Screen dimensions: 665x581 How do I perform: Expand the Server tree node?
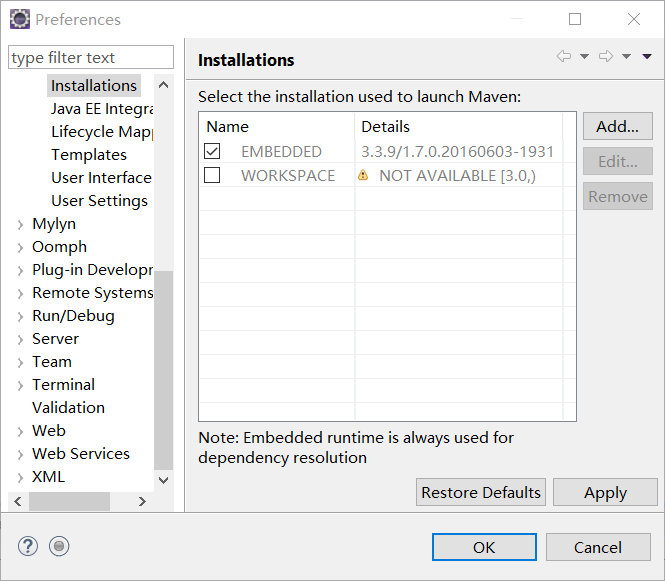20,340
